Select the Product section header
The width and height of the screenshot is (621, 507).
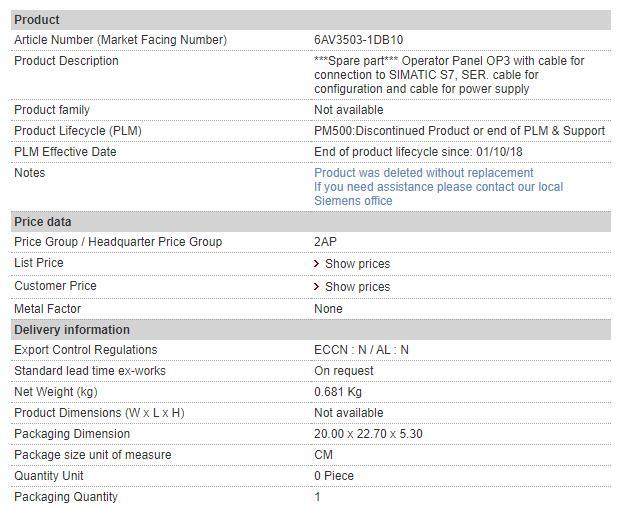pos(37,20)
